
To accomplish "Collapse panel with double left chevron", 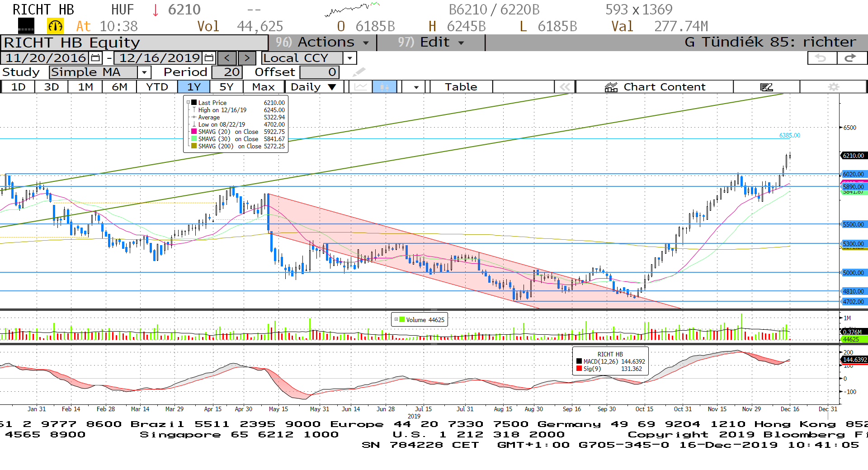I will pos(565,87).
